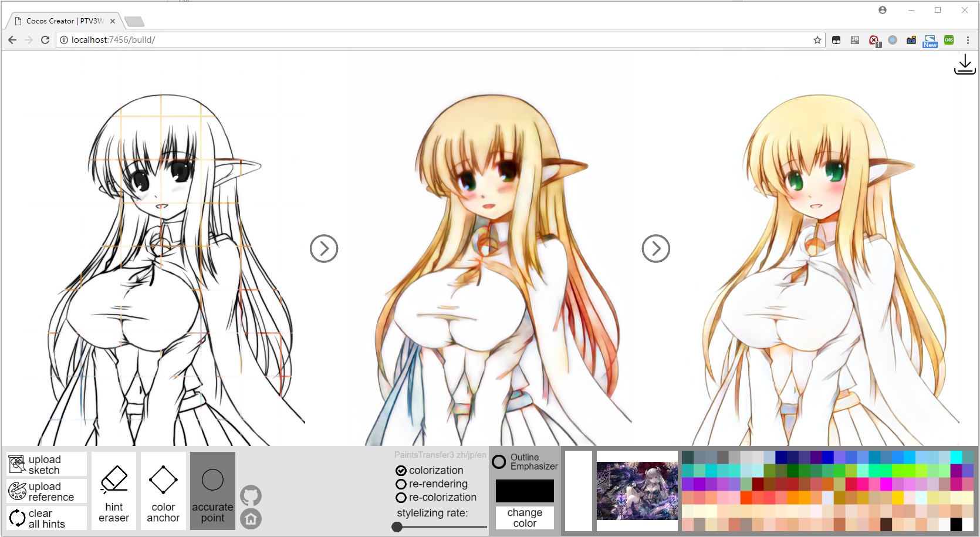Image resolution: width=980 pixels, height=537 pixels.
Task: Pick the bright magenta palette swatch
Action: [x=887, y=484]
